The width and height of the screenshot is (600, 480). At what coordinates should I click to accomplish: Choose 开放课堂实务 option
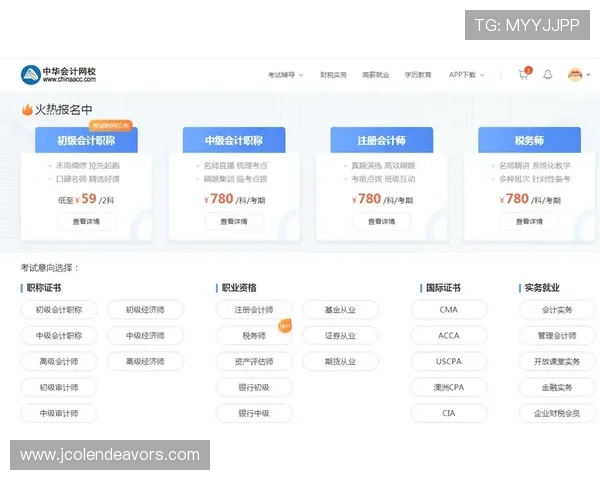pyautogui.click(x=557, y=361)
